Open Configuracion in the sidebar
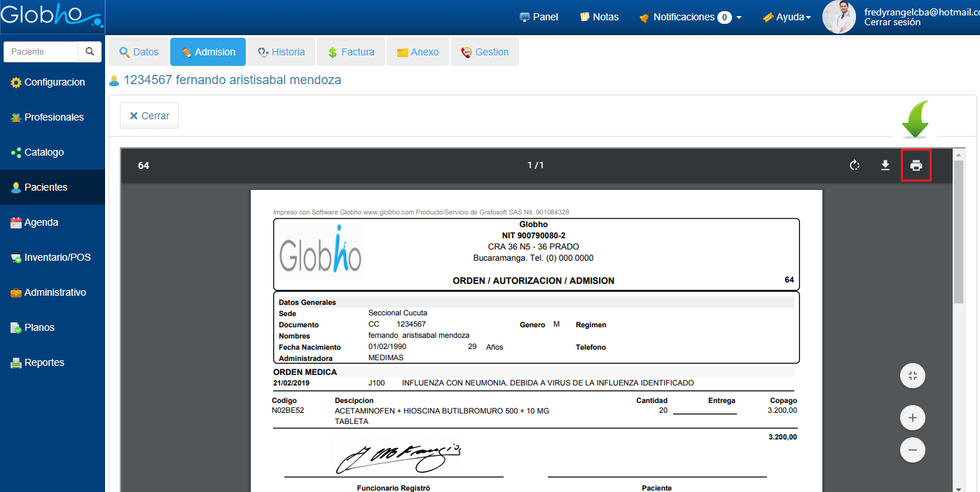 (x=54, y=82)
